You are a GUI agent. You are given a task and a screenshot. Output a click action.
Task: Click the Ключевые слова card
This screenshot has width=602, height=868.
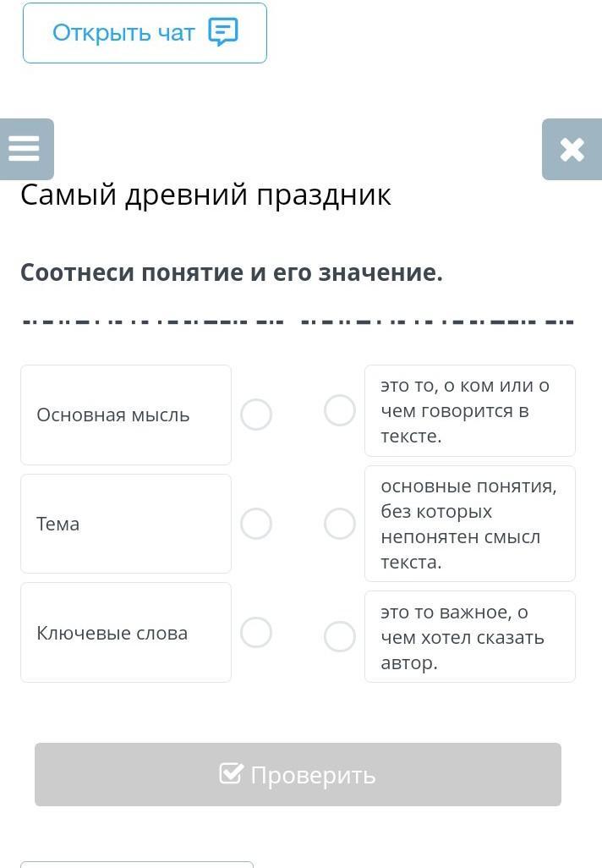click(126, 632)
